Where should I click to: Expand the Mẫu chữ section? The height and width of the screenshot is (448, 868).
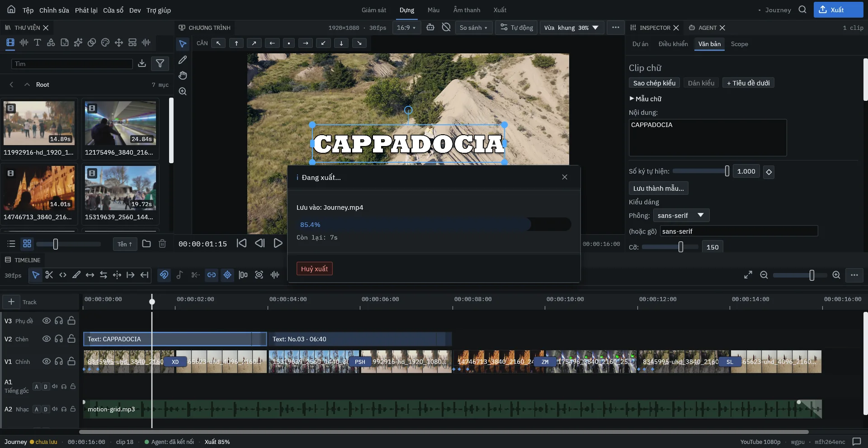pos(645,99)
